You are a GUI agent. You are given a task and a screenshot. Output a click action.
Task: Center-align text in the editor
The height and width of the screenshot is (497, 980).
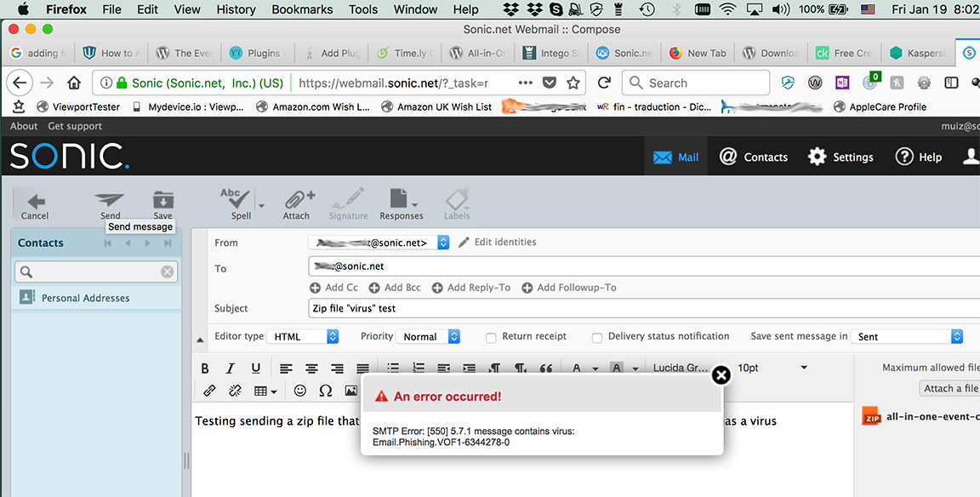point(311,368)
